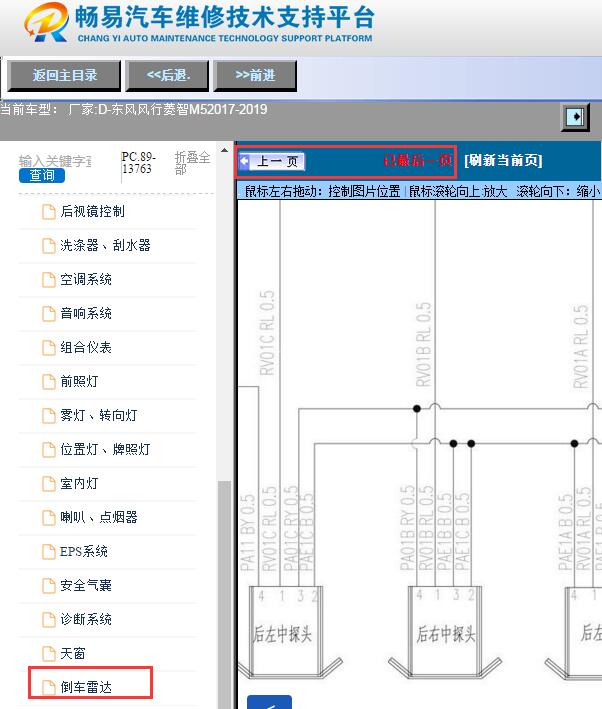Open EPS系统 tree item
This screenshot has width=602, height=709.
[84, 551]
